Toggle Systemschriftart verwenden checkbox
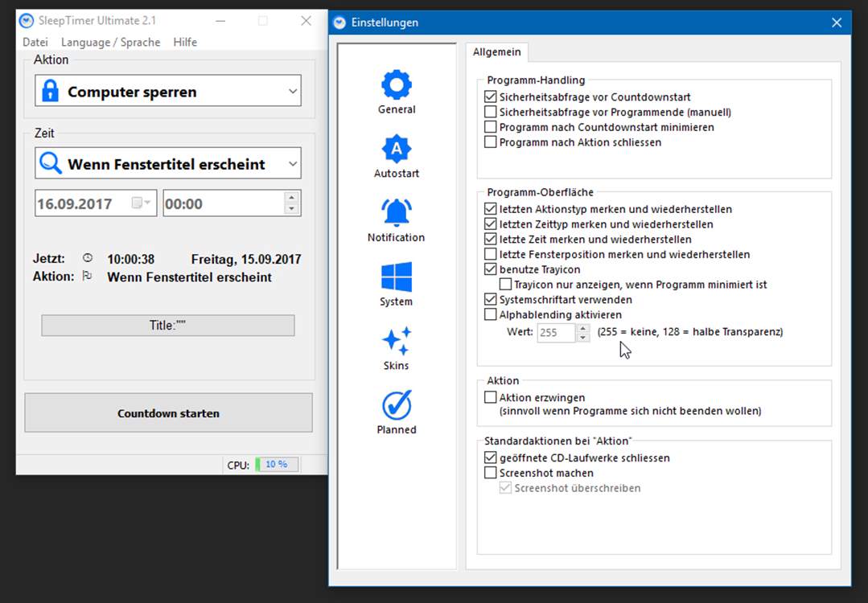The image size is (868, 603). (490, 299)
